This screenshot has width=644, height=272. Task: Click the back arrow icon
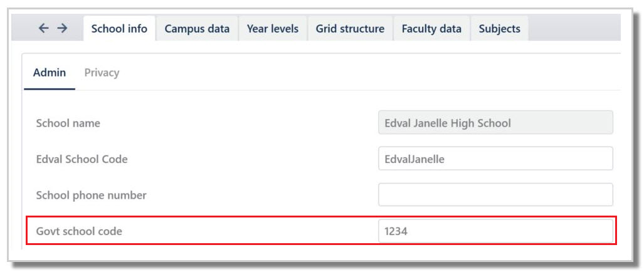pos(43,28)
